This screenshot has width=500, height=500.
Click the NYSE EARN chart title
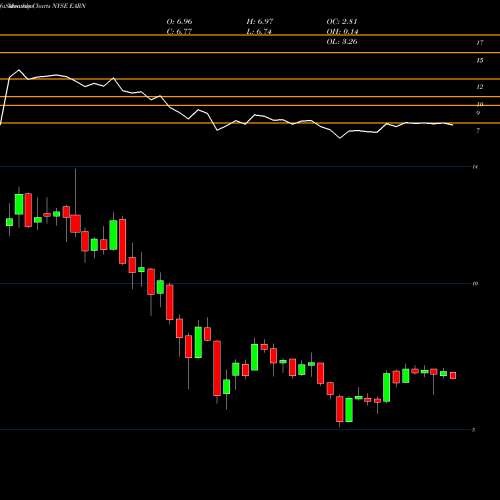pyautogui.click(x=43, y=6)
